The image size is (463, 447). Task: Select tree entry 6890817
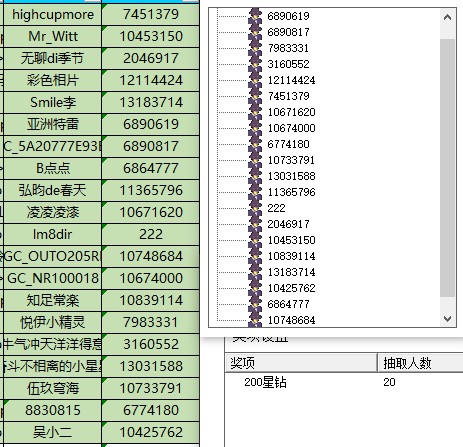coord(288,32)
